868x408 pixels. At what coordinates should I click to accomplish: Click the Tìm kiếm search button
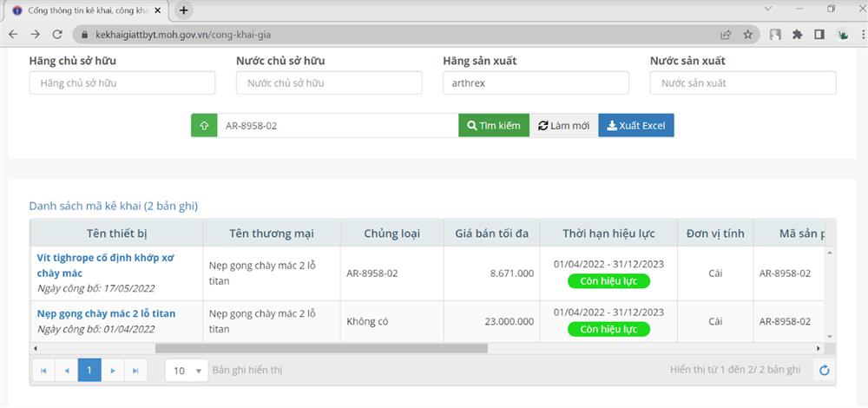coord(494,125)
